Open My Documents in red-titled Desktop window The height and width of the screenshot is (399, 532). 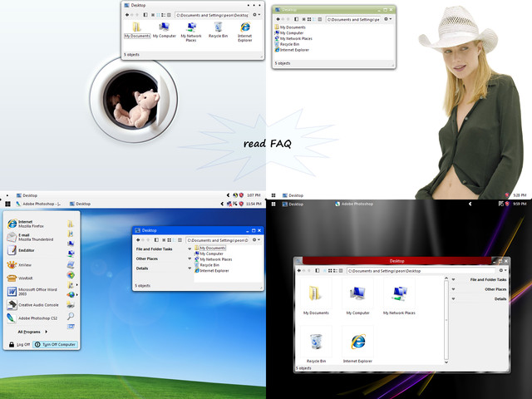click(316, 298)
